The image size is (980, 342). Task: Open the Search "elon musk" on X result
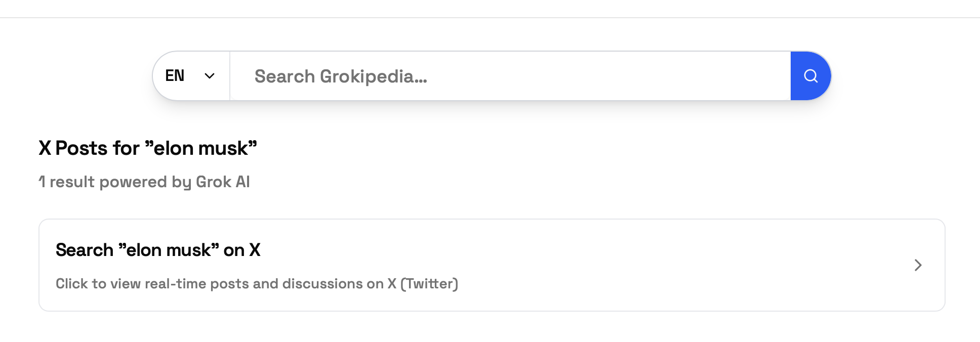[158, 250]
